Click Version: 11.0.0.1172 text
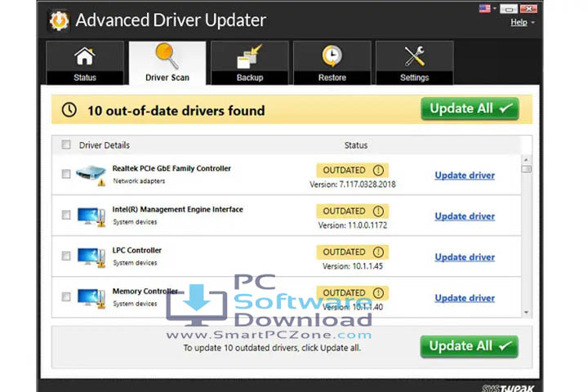The width and height of the screenshot is (588, 392). 353,225
